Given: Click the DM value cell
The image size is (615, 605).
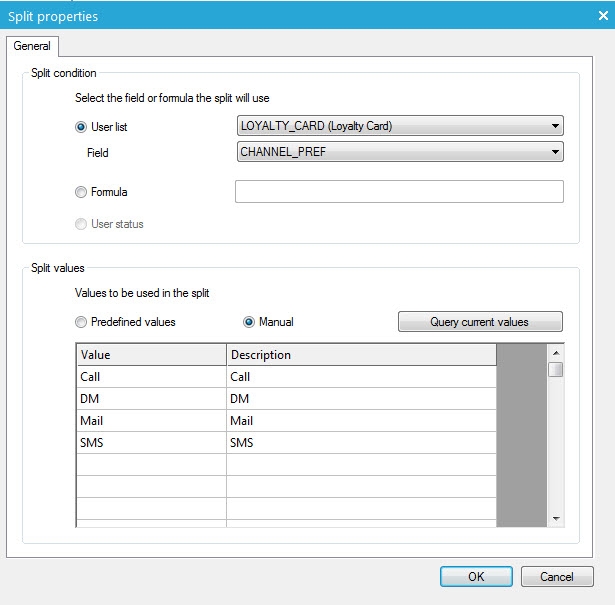Looking at the screenshot, I should [x=151, y=399].
